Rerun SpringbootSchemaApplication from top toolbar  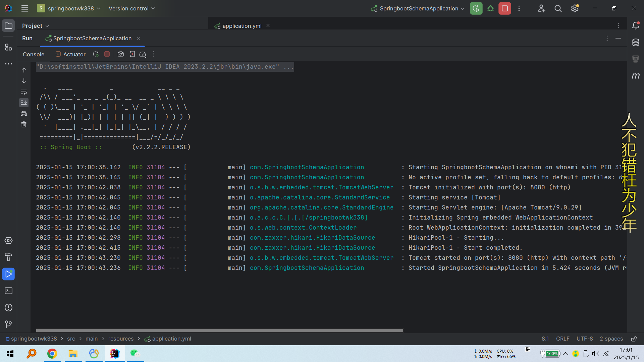(x=476, y=8)
